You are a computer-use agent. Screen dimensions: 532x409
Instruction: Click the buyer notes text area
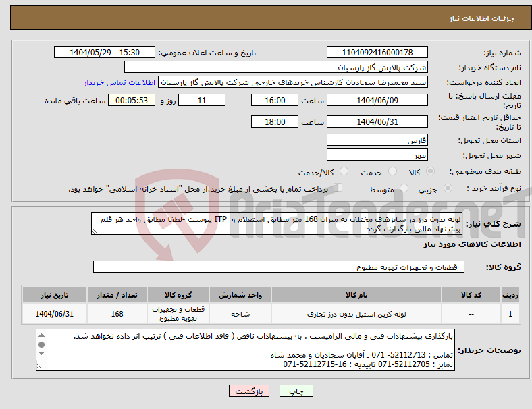(245, 350)
